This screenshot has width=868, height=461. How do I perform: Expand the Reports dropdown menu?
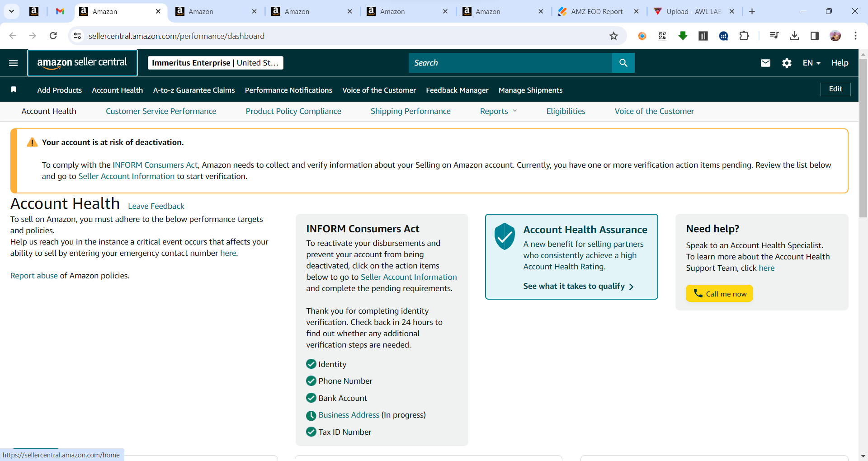(498, 111)
